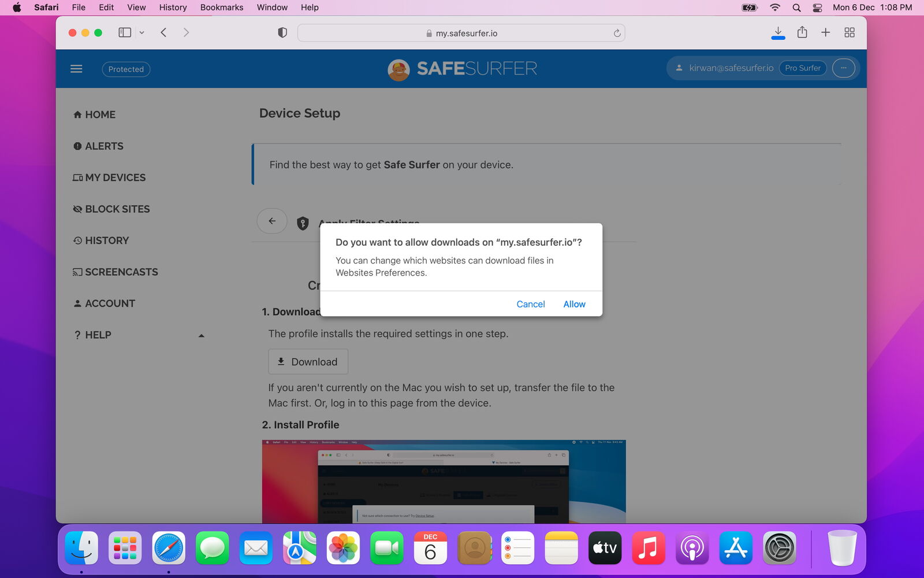Image resolution: width=924 pixels, height=578 pixels.
Task: Open MY DEVICES in the sidebar
Action: [x=109, y=177]
